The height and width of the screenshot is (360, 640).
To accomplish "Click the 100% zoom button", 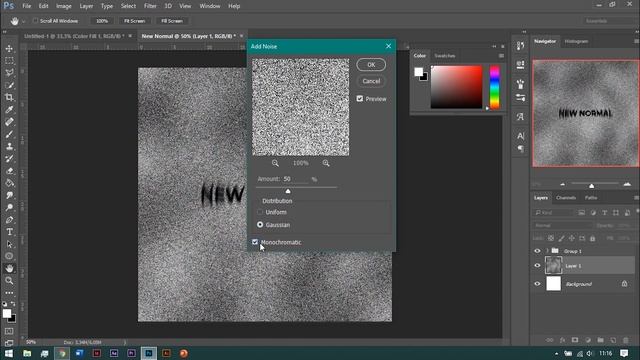I will [102, 21].
